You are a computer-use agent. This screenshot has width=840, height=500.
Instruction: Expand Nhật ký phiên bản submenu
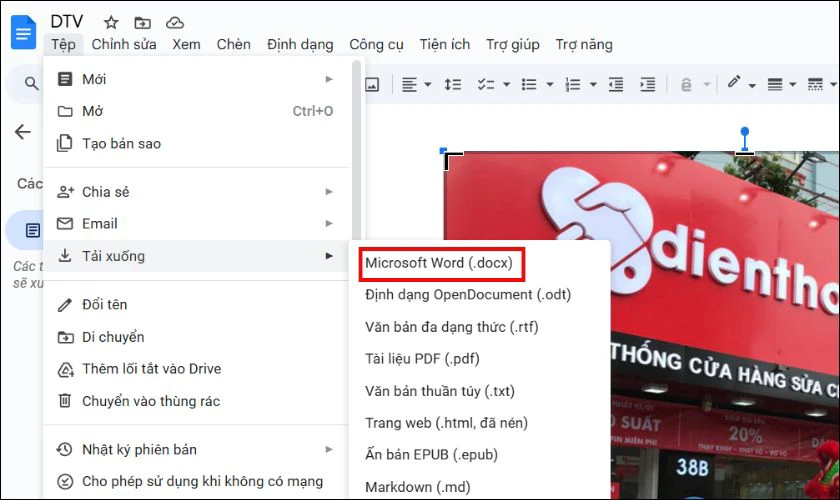click(x=197, y=449)
